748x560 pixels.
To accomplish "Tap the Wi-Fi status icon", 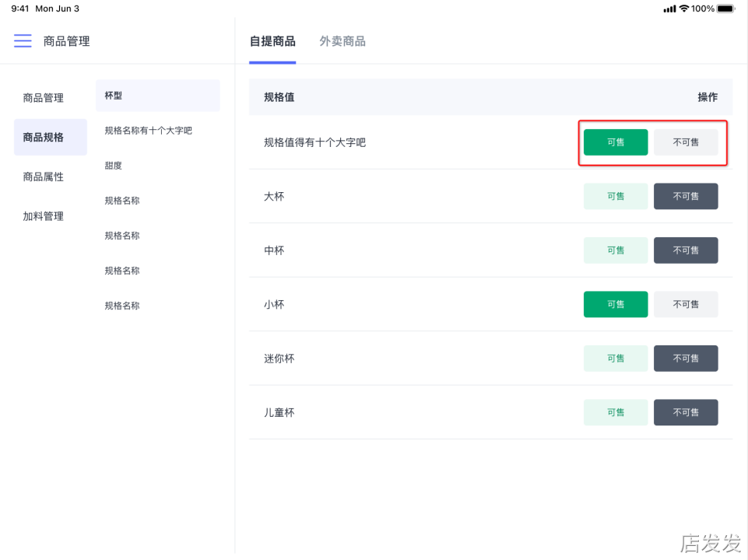I will click(x=683, y=9).
